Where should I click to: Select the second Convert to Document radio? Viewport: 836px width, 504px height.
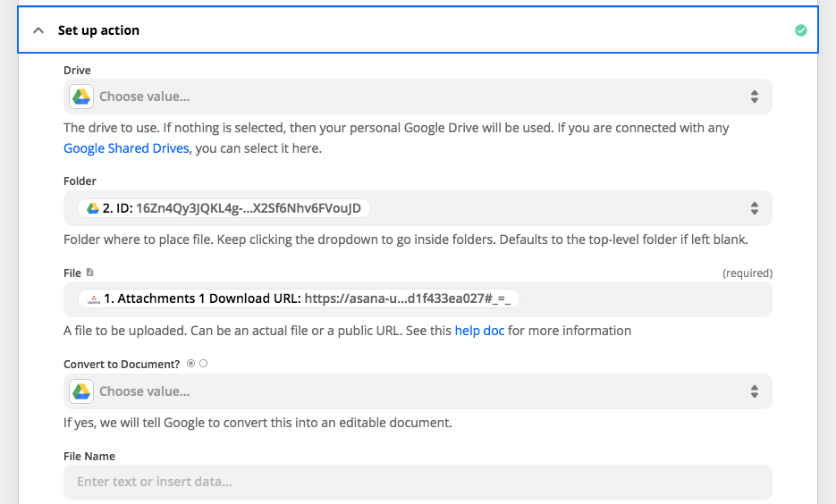point(203,364)
